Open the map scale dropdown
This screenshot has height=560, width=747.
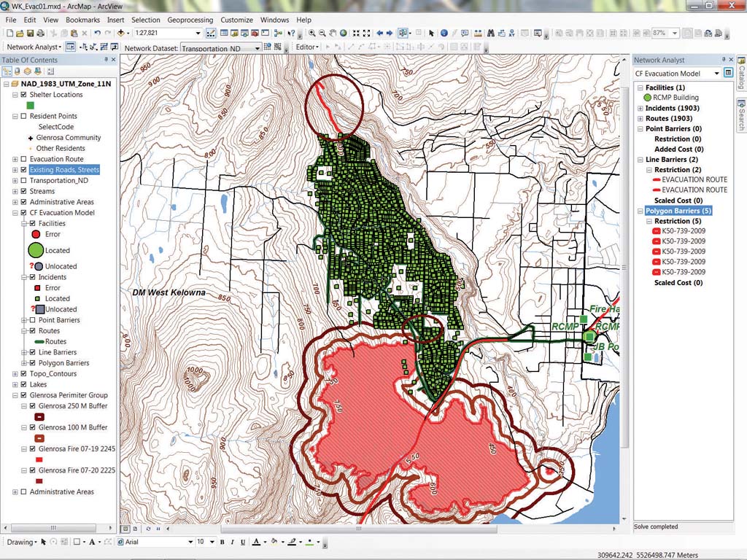(x=198, y=34)
